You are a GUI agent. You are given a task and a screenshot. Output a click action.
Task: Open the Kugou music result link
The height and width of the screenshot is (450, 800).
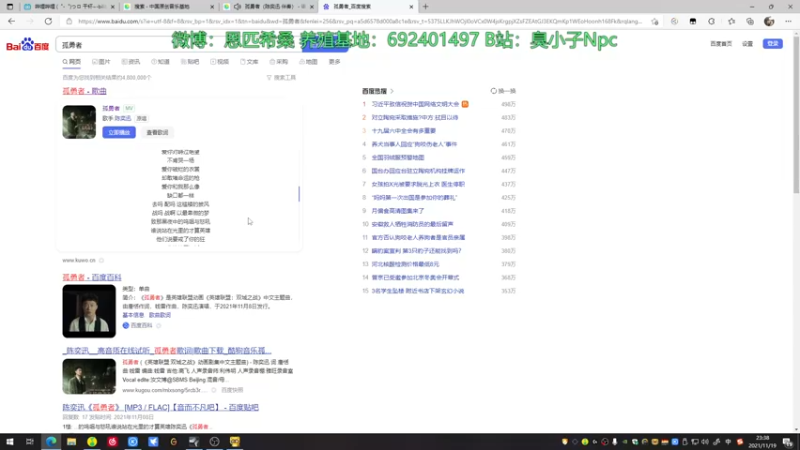167,351
